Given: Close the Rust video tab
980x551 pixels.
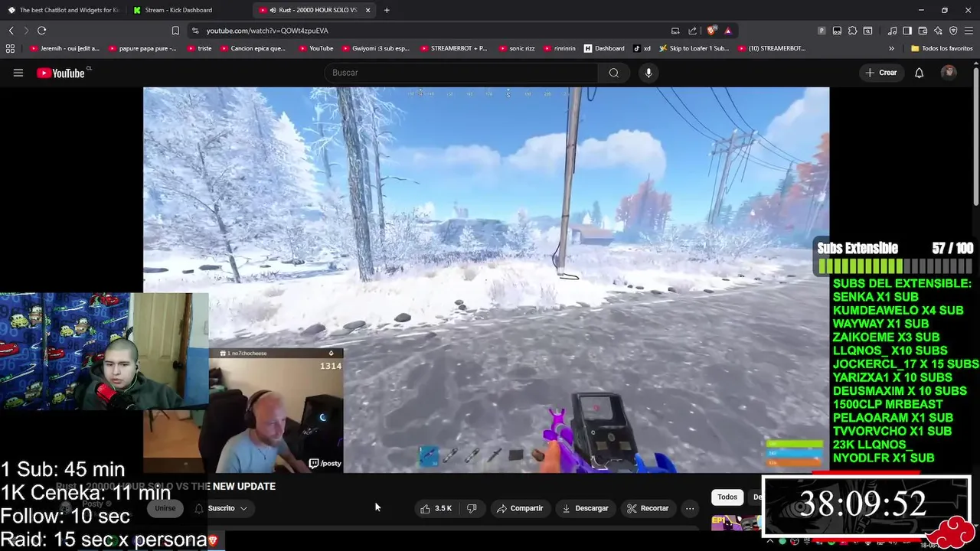Looking at the screenshot, I should coord(368,10).
